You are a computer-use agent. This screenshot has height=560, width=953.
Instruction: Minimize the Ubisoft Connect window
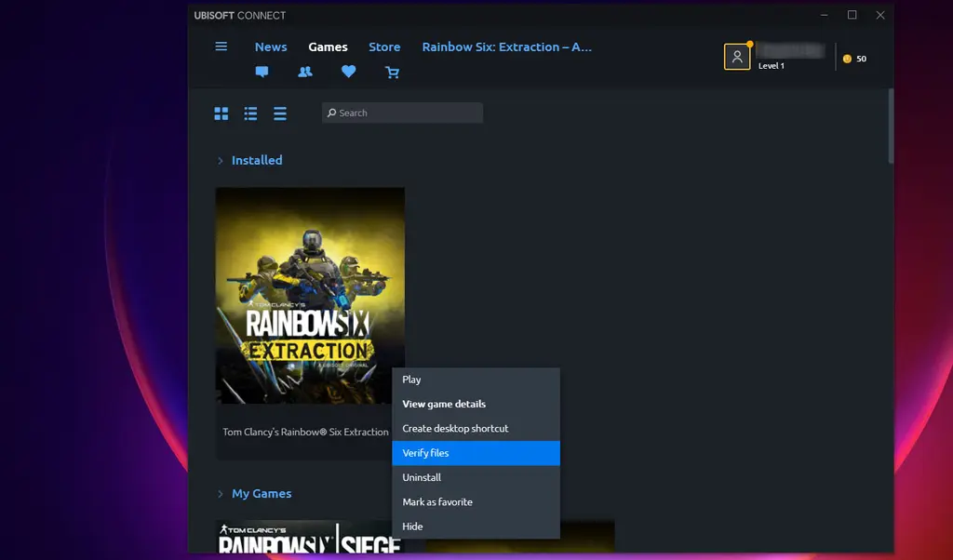(825, 15)
